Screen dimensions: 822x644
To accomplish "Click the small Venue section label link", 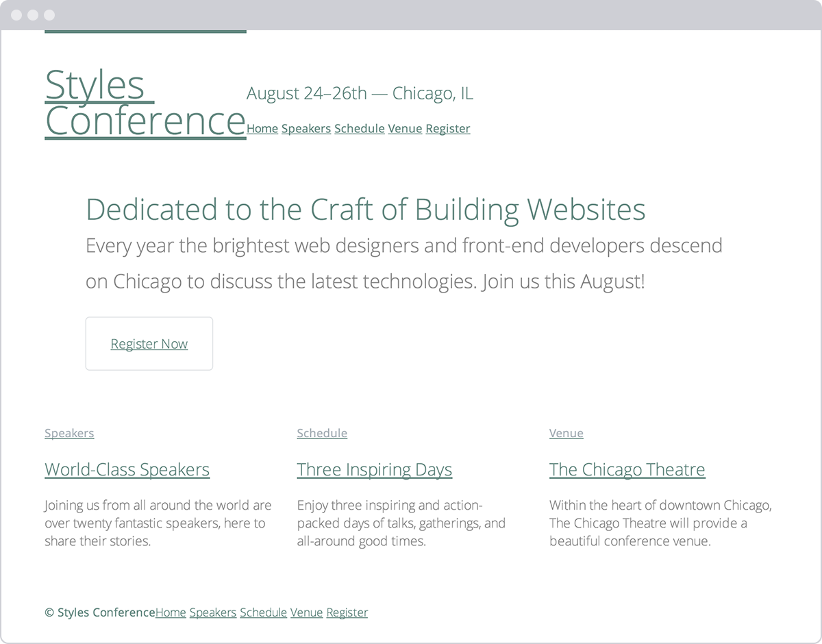I will click(x=566, y=433).
